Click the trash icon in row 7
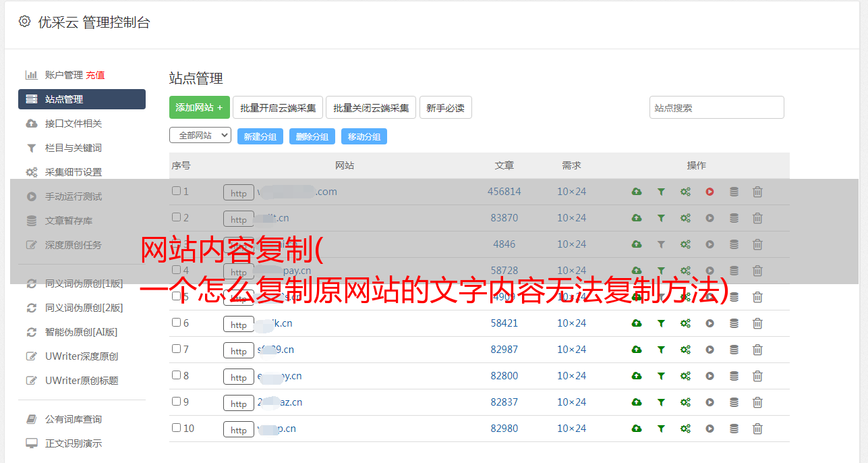This screenshot has width=868, height=463. click(757, 350)
